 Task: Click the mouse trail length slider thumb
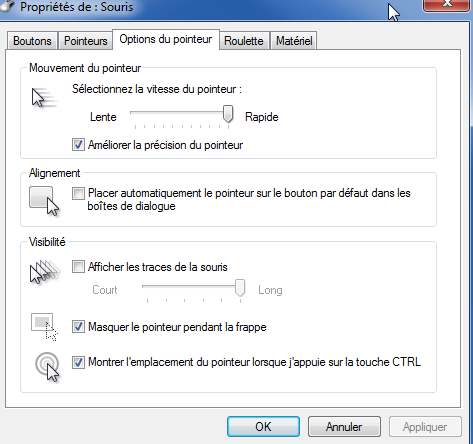coord(240,288)
